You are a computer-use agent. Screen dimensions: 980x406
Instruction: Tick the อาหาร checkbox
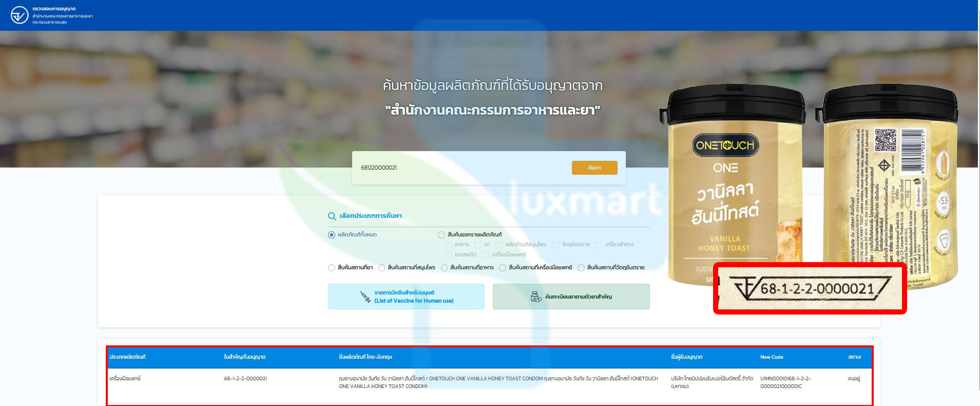(x=449, y=245)
